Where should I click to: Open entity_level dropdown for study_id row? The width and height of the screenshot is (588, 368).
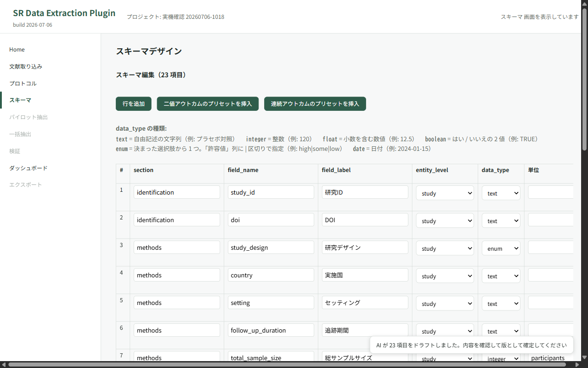[x=445, y=193]
